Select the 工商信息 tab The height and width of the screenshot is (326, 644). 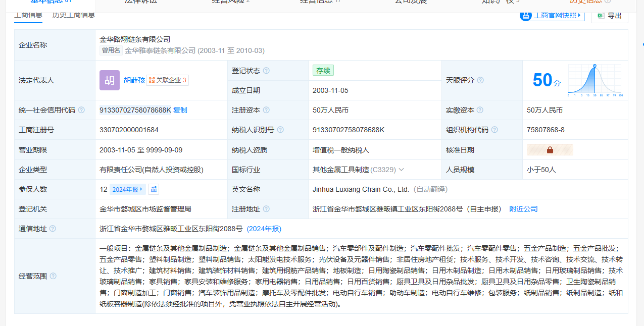pyautogui.click(x=28, y=15)
